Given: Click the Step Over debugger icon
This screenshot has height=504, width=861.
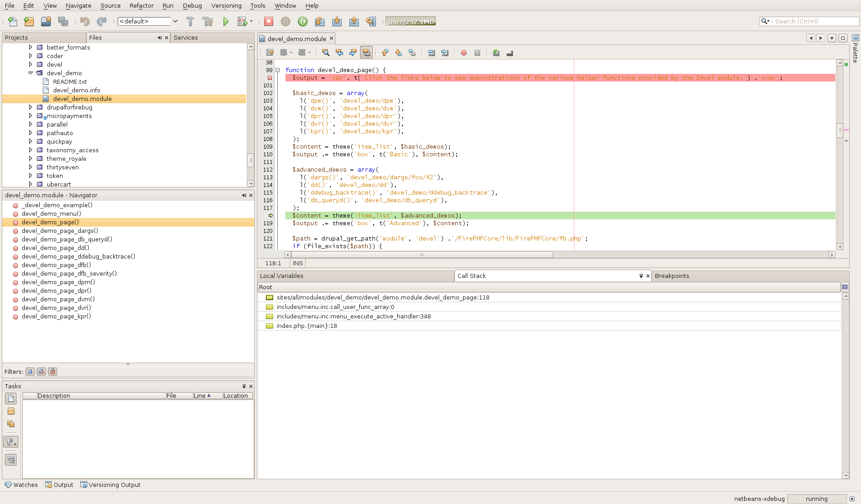Looking at the screenshot, I should [x=320, y=21].
